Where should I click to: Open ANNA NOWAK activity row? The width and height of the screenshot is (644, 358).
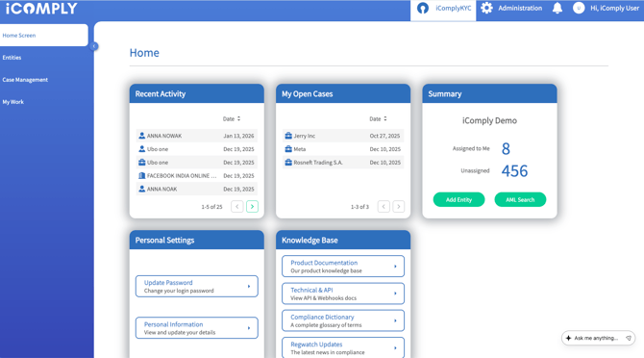[x=197, y=136]
